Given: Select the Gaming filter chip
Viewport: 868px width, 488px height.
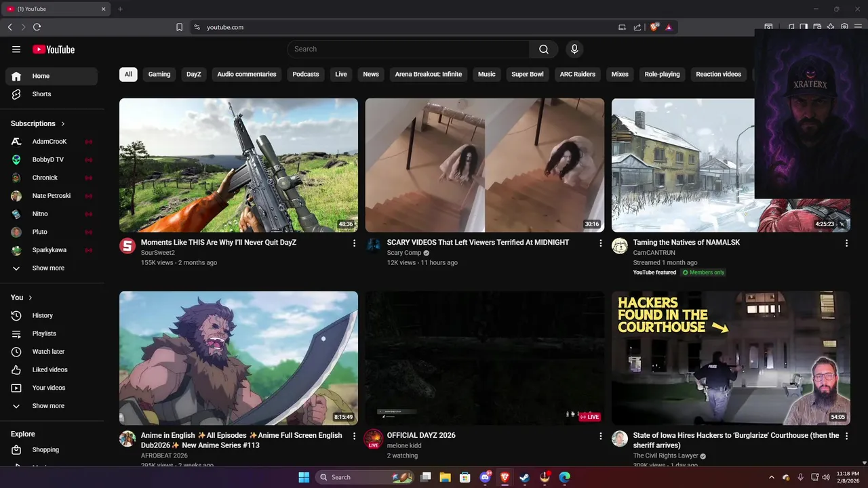Looking at the screenshot, I should pyautogui.click(x=159, y=74).
